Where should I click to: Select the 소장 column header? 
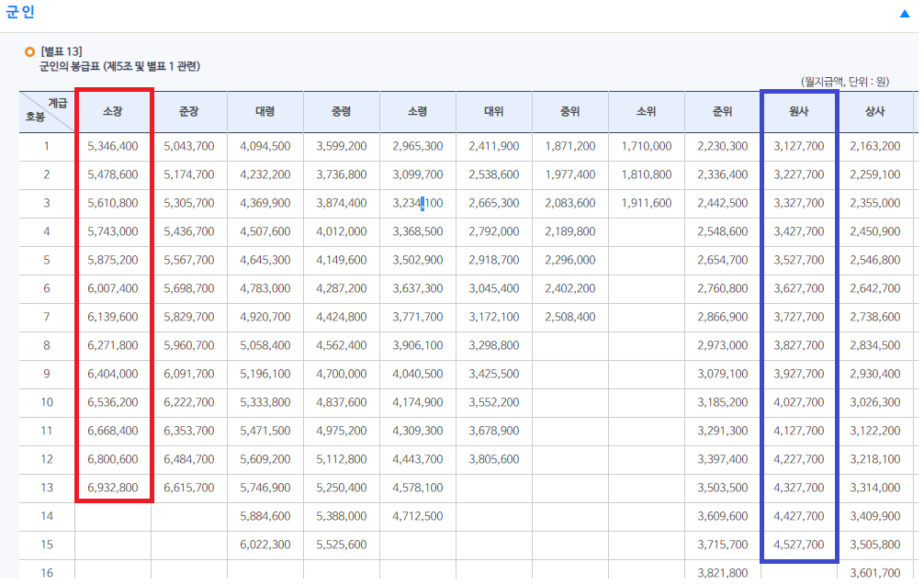pyautogui.click(x=113, y=111)
